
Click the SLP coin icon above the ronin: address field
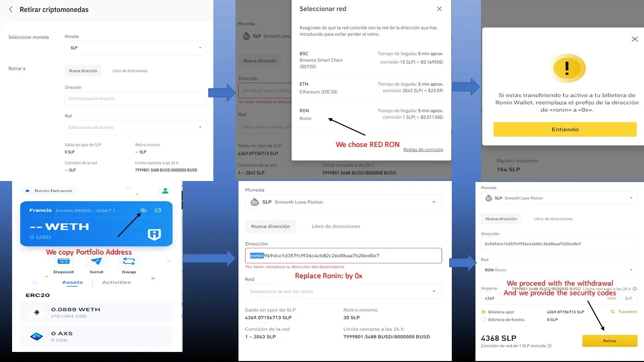255,202
